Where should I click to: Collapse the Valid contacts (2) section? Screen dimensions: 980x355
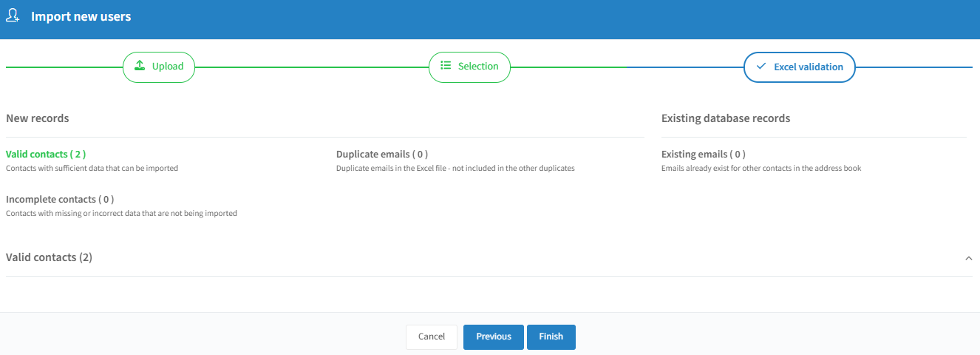(x=968, y=258)
